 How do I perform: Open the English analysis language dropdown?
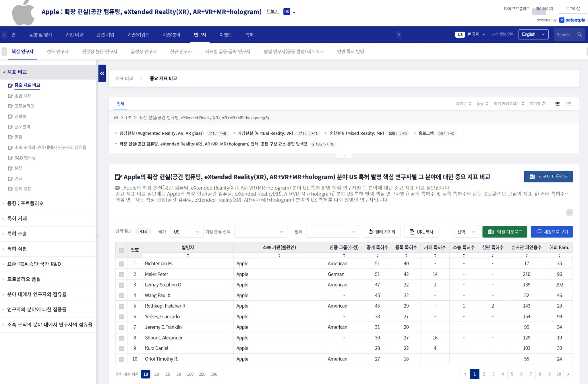point(533,34)
